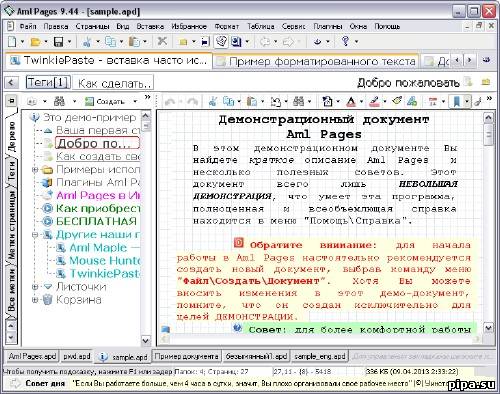The height and width of the screenshot is (394, 500).
Task: Open the Сервис menu
Action: [x=293, y=26]
